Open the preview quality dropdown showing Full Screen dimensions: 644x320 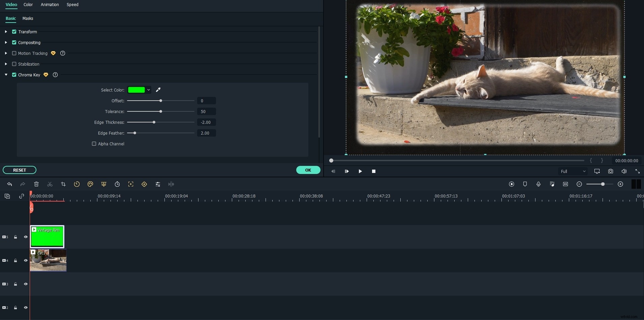(x=573, y=171)
